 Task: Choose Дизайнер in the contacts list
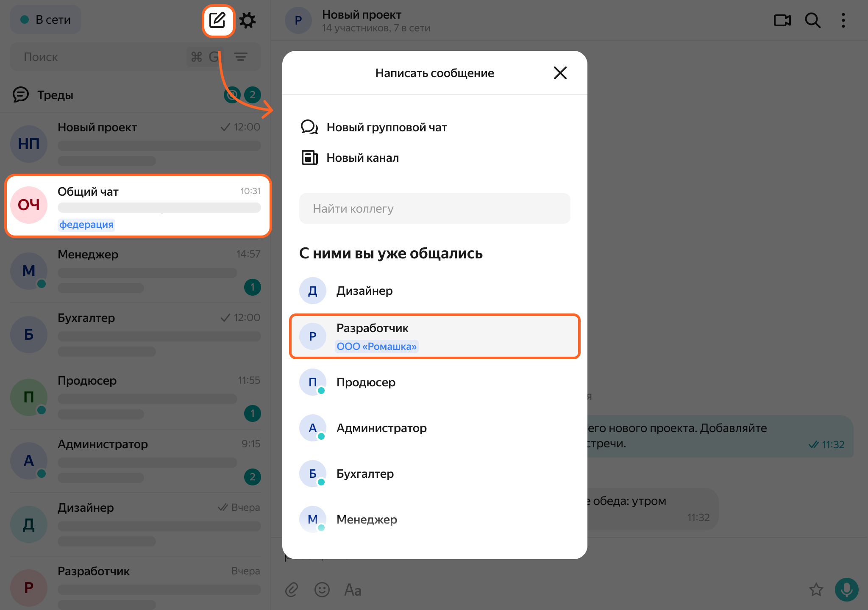tap(364, 291)
